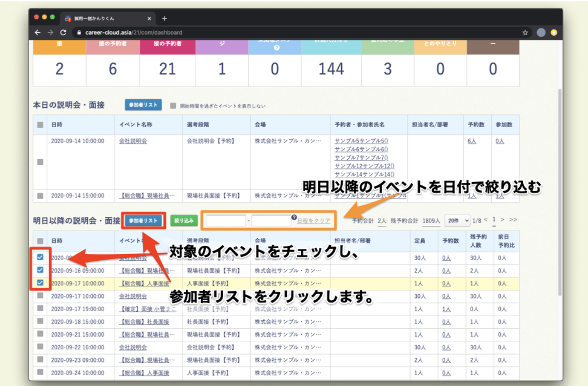588x386 pixels.
Task: Click the lock icon in address bar
Action: pyautogui.click(x=80, y=33)
